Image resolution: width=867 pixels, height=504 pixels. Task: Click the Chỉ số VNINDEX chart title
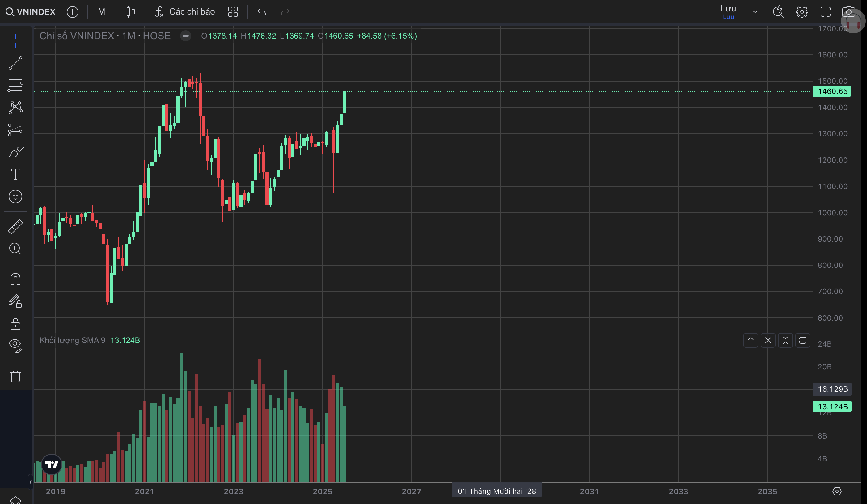(x=105, y=36)
